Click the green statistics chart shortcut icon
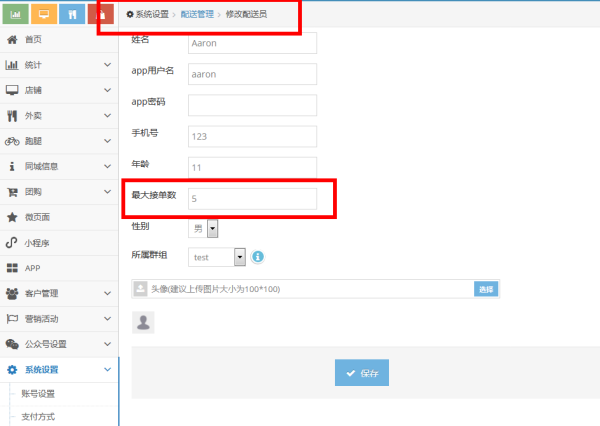 point(16,14)
